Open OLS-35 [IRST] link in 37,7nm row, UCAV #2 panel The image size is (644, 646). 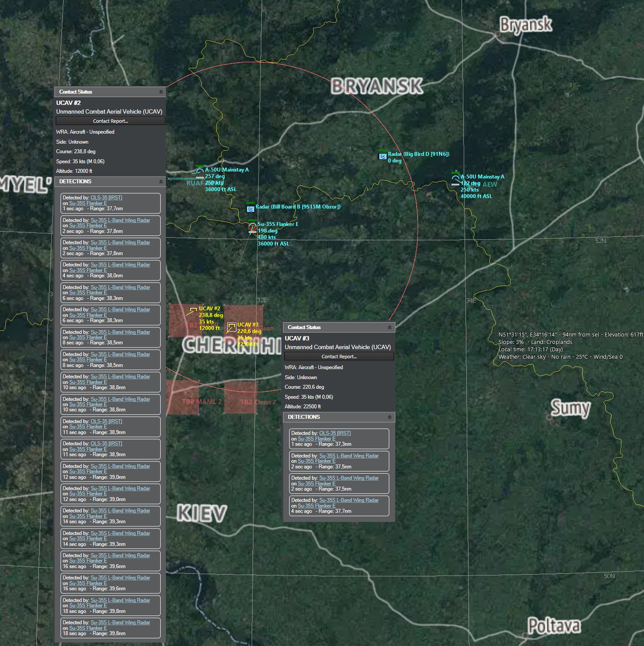(x=106, y=198)
